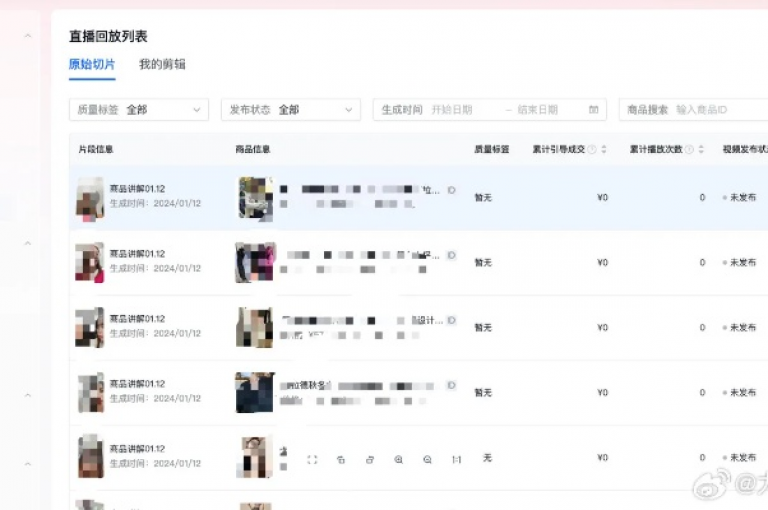Focus the 商品搜索 product ID input
This screenshot has width=768, height=510.
(x=701, y=110)
